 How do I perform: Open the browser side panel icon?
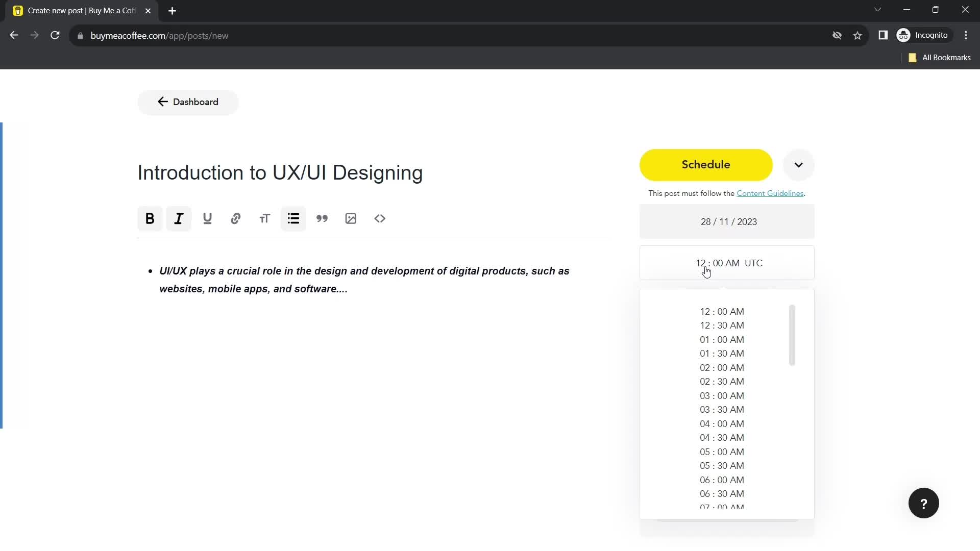[x=883, y=35]
